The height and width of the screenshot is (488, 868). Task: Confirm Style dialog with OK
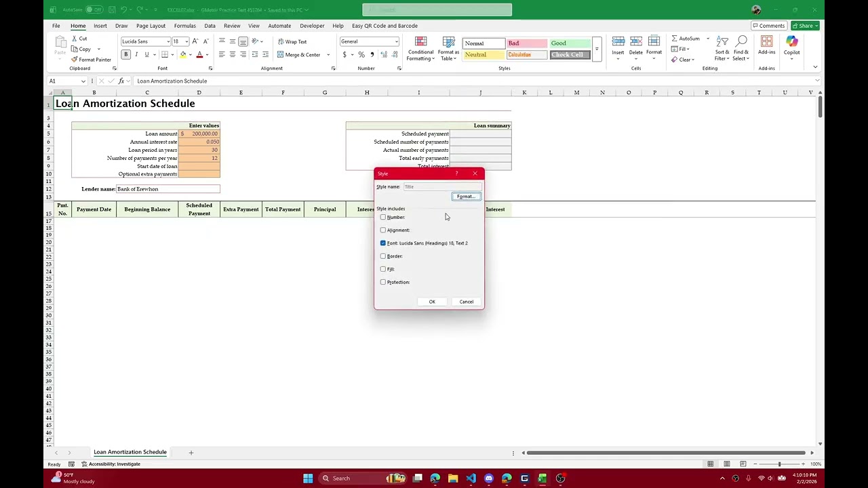click(x=432, y=302)
